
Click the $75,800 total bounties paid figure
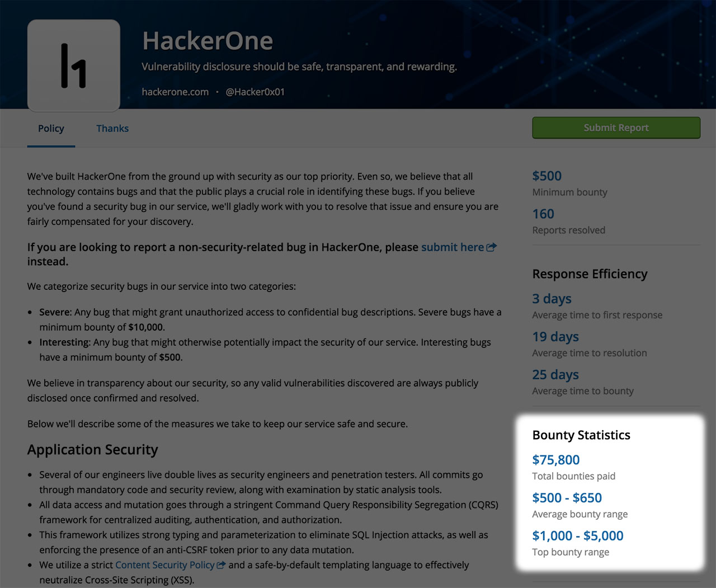(x=555, y=460)
